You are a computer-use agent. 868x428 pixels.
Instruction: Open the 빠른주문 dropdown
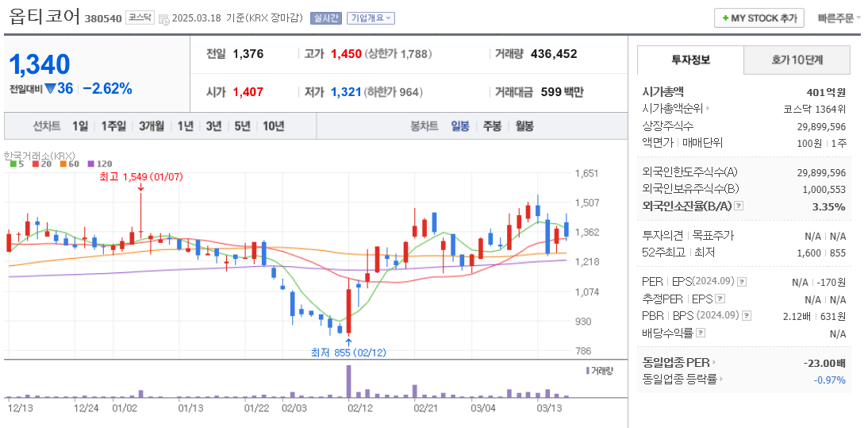839,18
